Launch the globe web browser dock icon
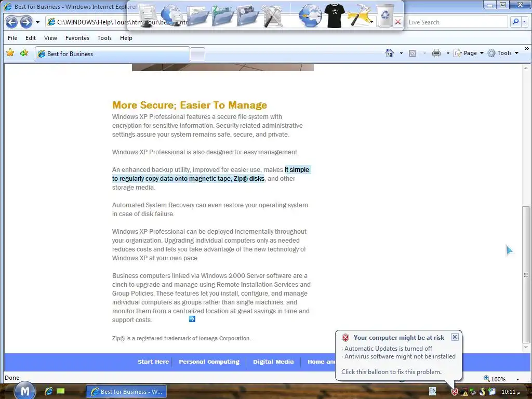The height and width of the screenshot is (399, 532). (310, 16)
